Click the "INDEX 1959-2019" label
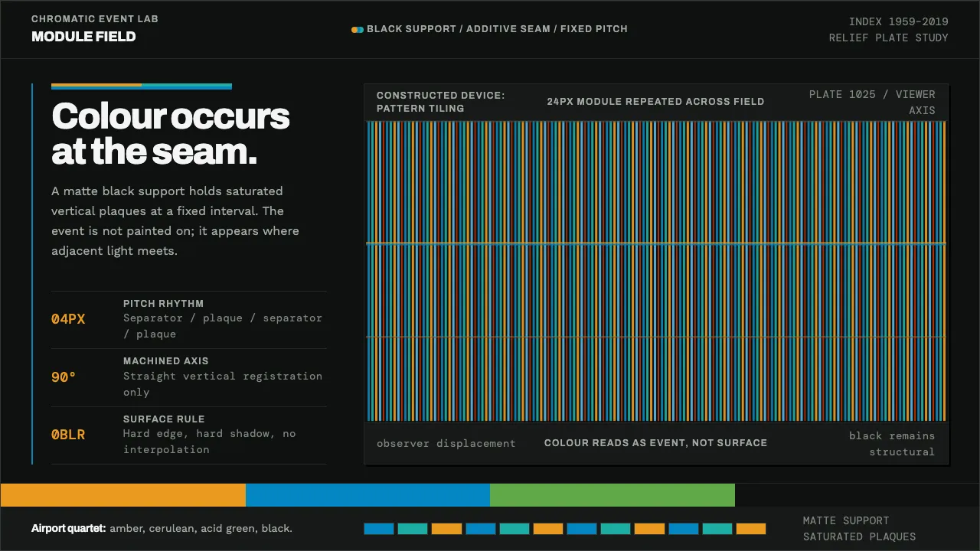The image size is (980, 551). pos(899,21)
